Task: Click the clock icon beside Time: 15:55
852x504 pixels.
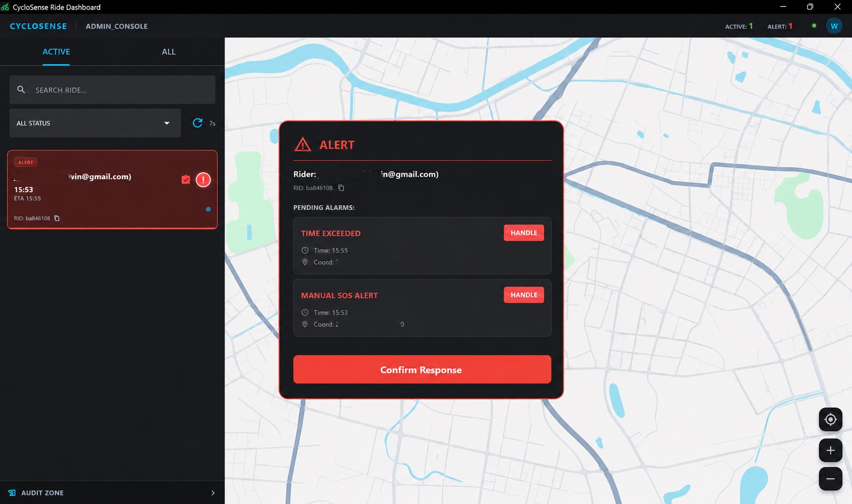Action: click(305, 250)
